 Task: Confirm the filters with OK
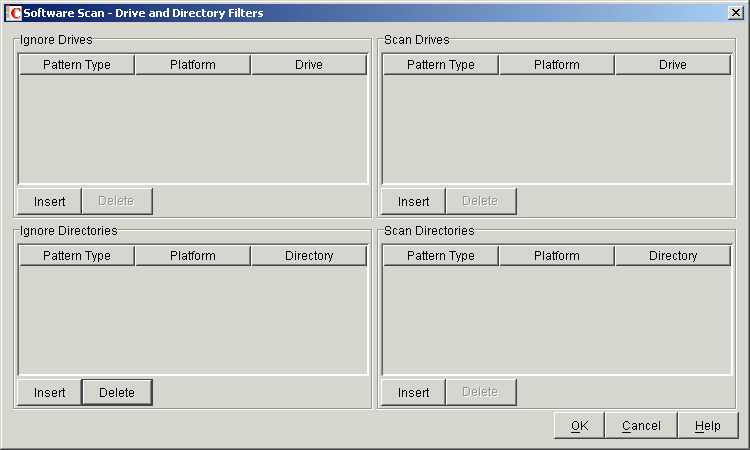[579, 425]
